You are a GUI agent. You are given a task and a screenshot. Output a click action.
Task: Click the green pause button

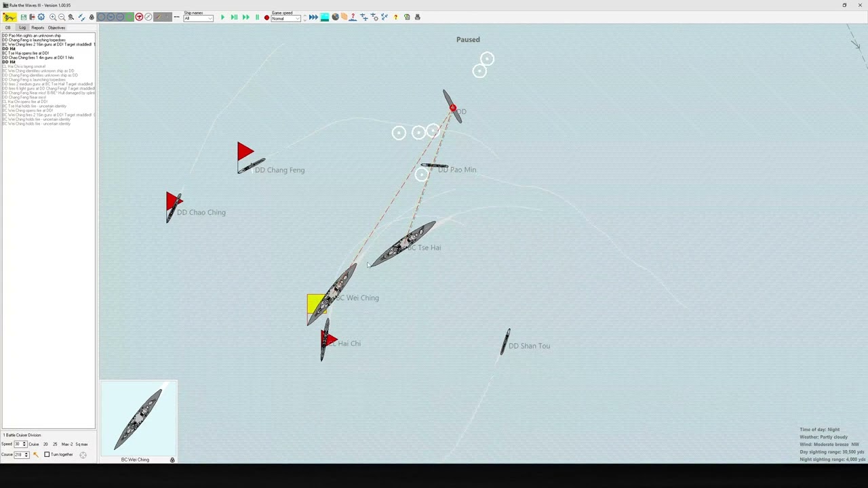click(257, 17)
